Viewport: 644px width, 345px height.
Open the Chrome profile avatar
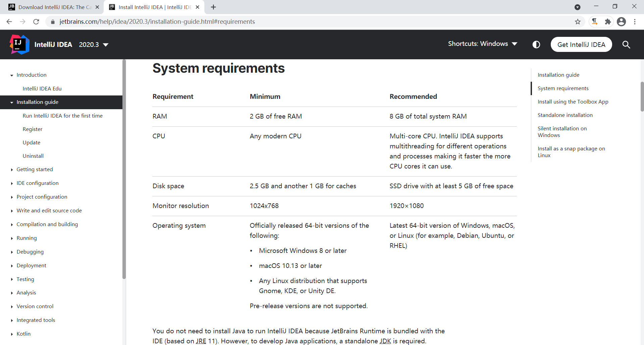621,22
